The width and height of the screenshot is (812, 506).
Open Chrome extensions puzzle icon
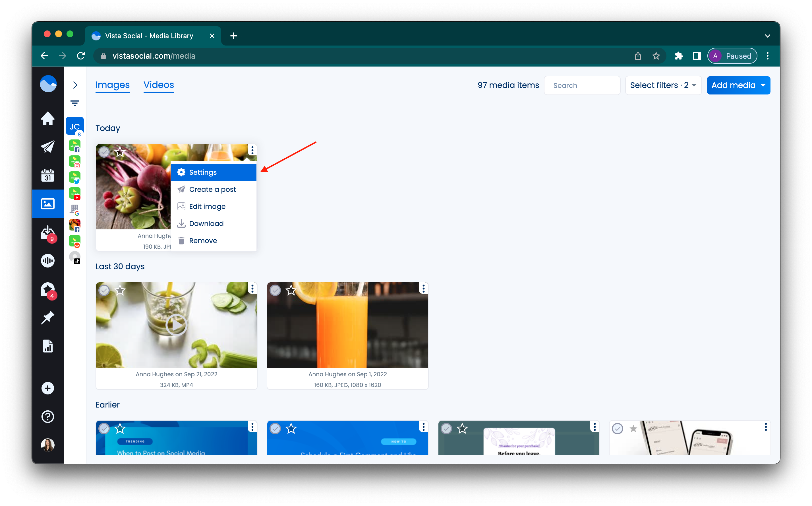(679, 56)
